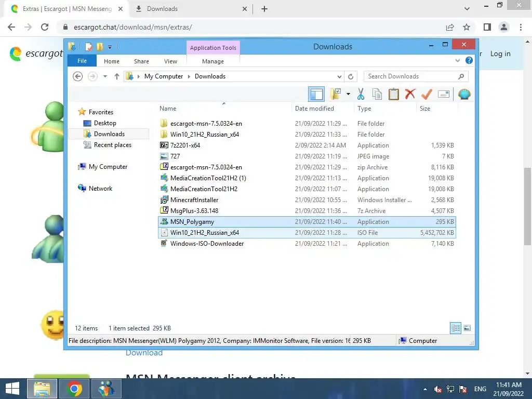Open Windows Start button

(12, 389)
